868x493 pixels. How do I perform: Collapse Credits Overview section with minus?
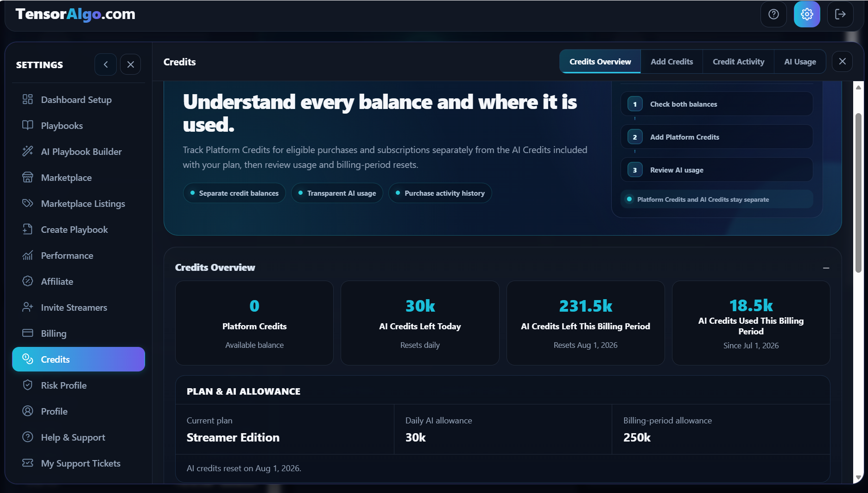click(826, 268)
